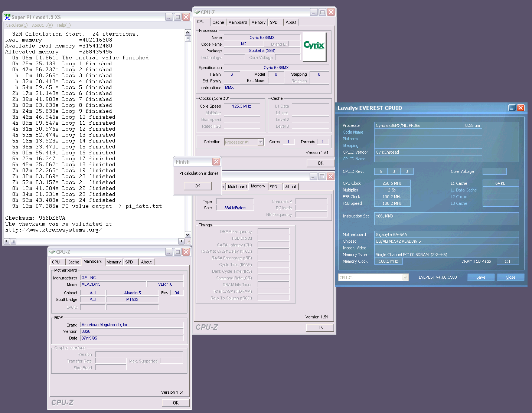Click OK in the Finish dialog
Viewport: 532px width, 413px height.
198,186
